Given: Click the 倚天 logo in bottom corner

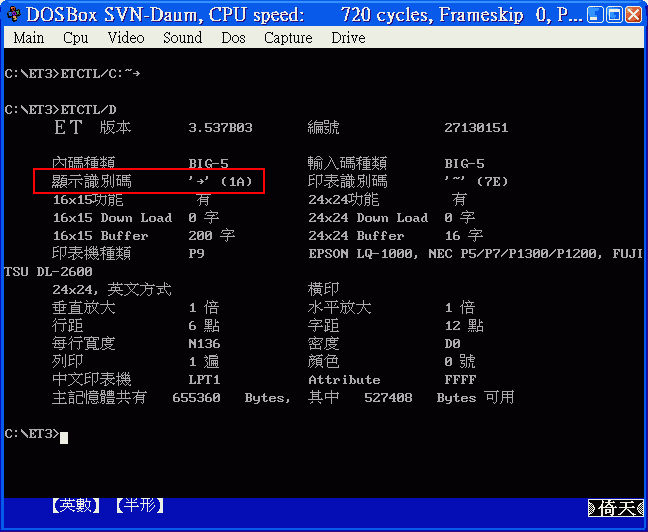Looking at the screenshot, I should 617,508.
